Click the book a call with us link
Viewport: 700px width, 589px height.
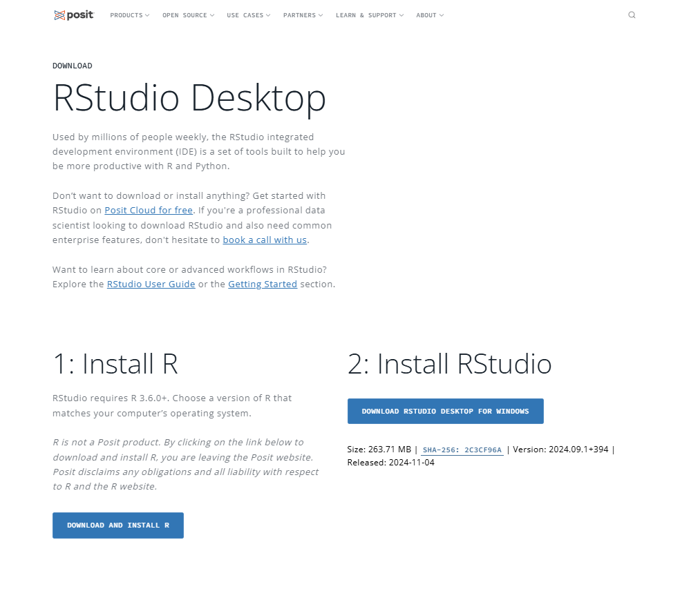point(265,240)
